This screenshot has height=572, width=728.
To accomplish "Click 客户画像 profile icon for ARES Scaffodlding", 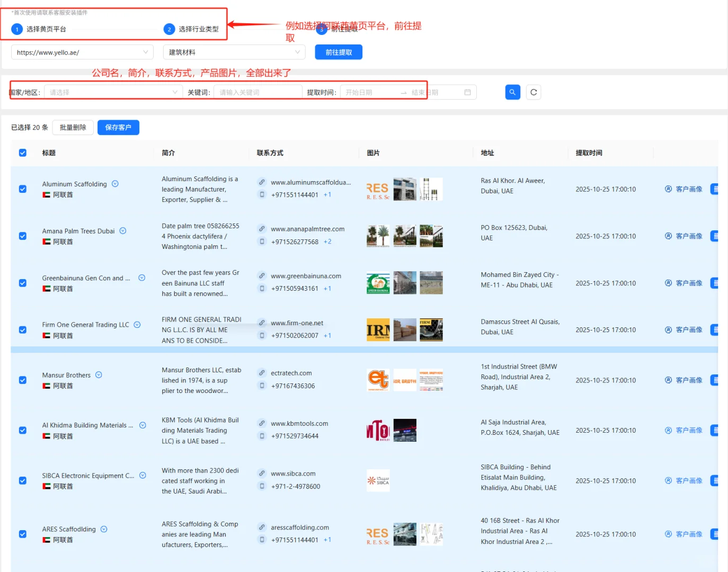I will (669, 534).
